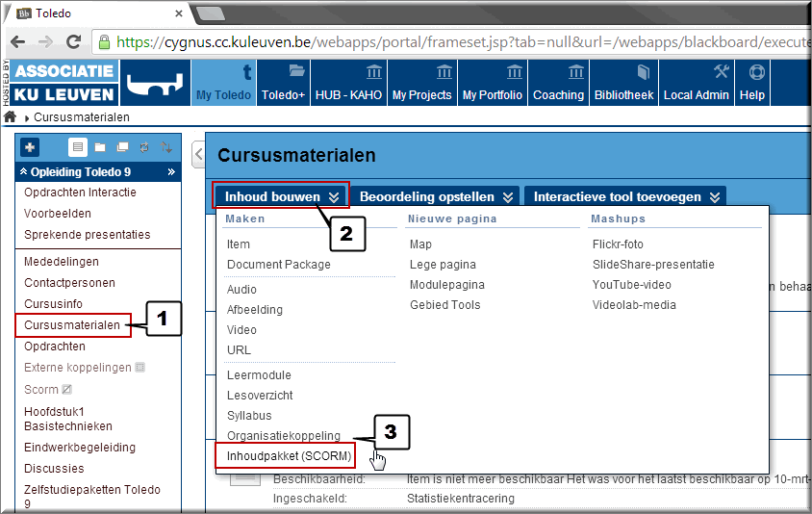Open a new browser tab
This screenshot has width=812, height=514.
(211, 14)
